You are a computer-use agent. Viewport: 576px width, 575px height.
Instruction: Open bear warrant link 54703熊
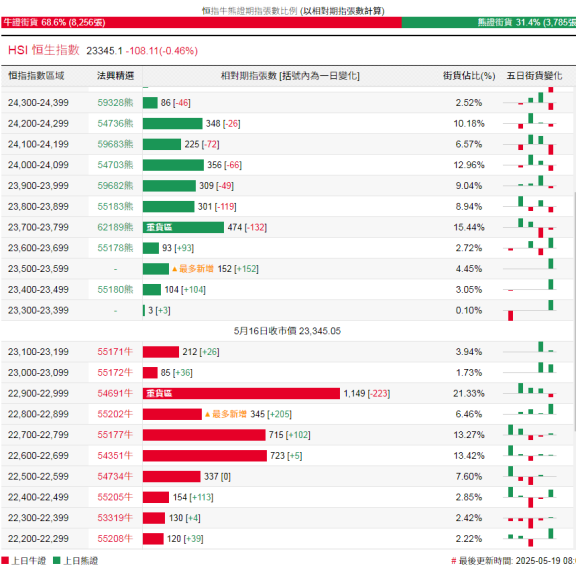click(x=115, y=165)
